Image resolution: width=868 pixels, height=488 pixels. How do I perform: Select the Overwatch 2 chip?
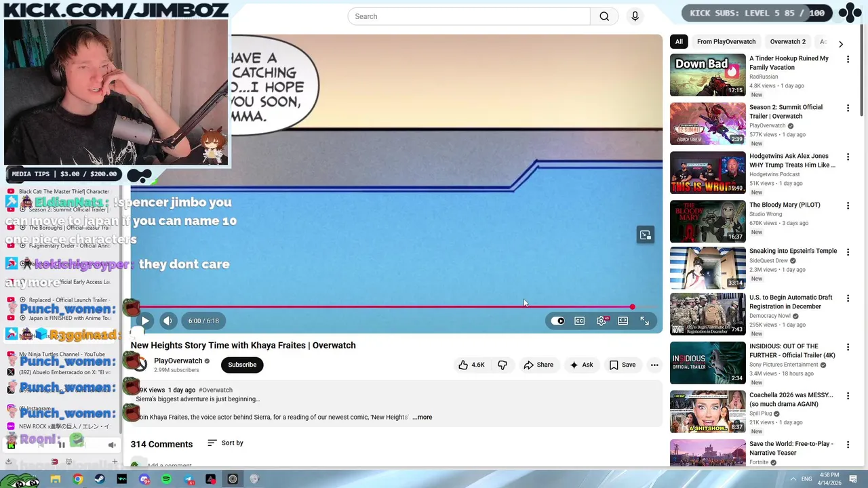tap(787, 41)
